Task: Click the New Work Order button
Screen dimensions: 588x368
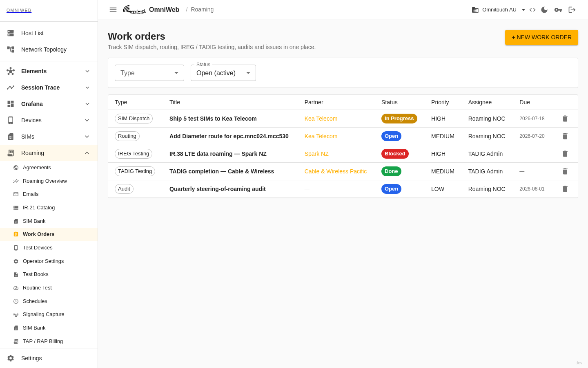Action: tap(541, 37)
